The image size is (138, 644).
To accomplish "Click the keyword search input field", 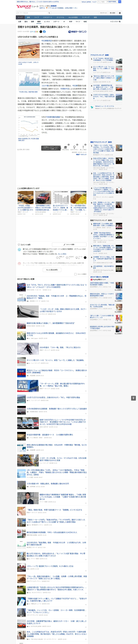I will 32,13.
